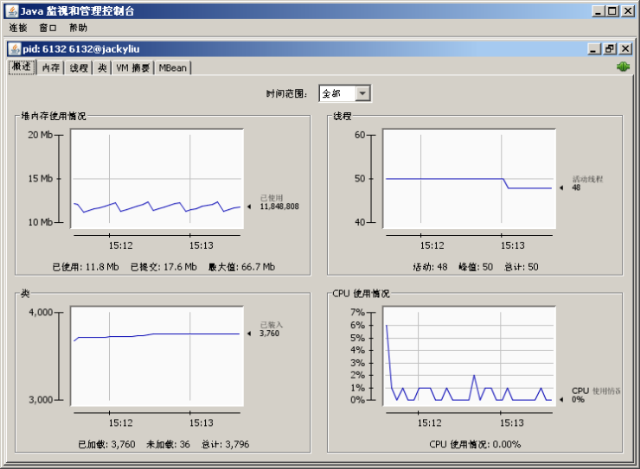Click the 已提交: 17.6 Mb text
This screenshot has height=469, width=640.
click(x=163, y=267)
